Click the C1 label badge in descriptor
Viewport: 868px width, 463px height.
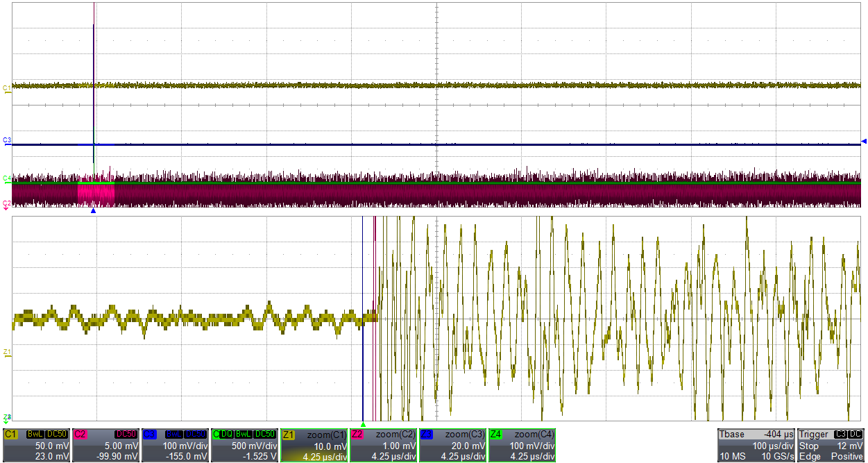click(x=10, y=434)
